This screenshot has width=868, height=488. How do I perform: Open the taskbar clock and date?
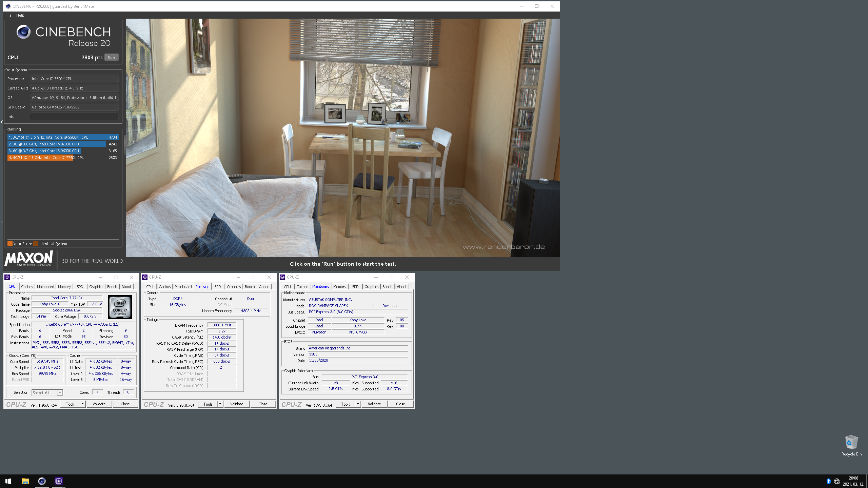click(853, 481)
